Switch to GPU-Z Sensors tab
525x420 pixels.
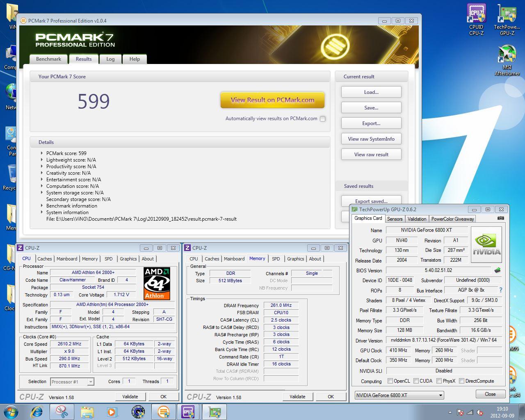click(x=395, y=219)
